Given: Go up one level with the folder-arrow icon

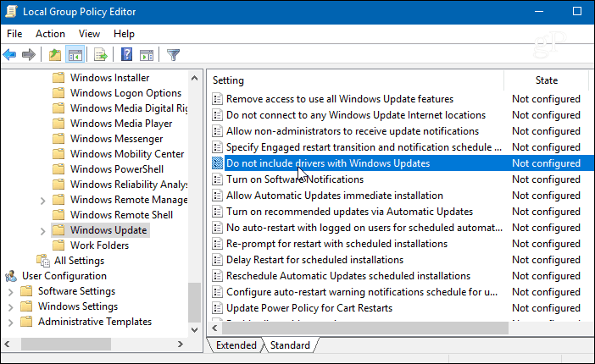Looking at the screenshot, I should 55,55.
